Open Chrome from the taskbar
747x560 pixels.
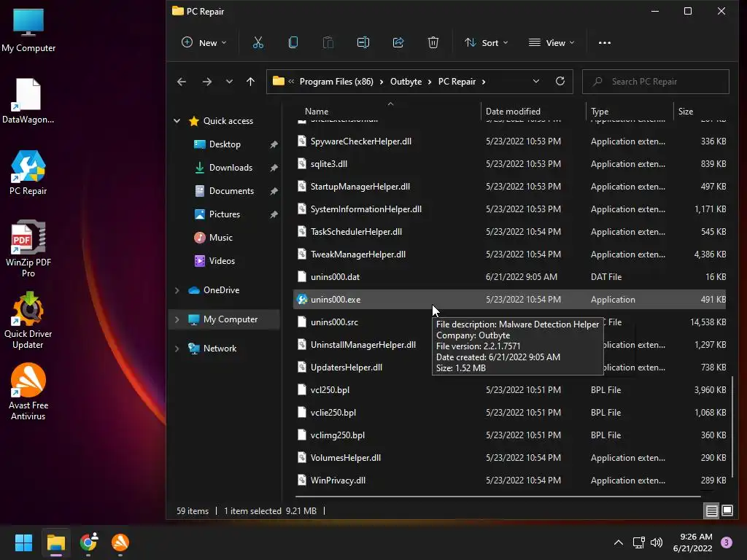pyautogui.click(x=88, y=542)
